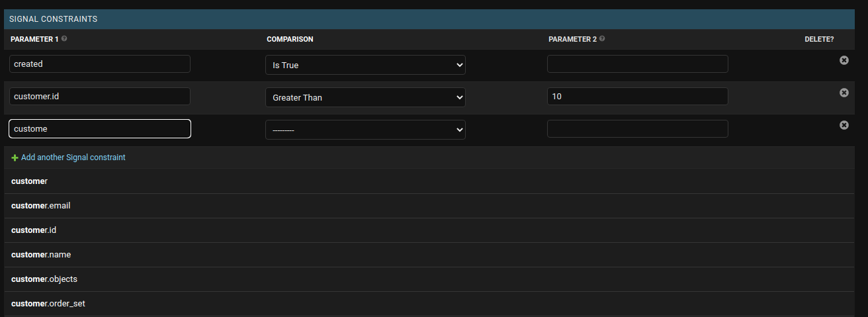This screenshot has width=868, height=317.
Task: Delete the 'customer.id' constraint row
Action: coord(844,93)
